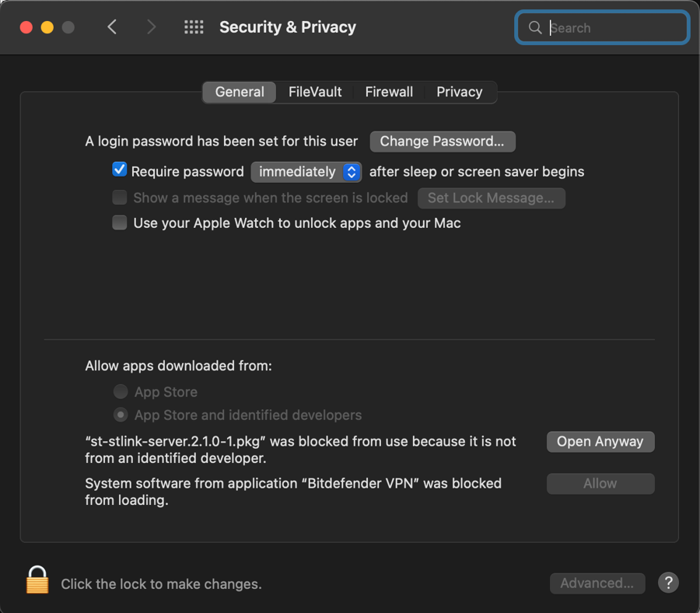Select App Store and identified developers
This screenshot has height=613, width=700.
click(x=121, y=415)
